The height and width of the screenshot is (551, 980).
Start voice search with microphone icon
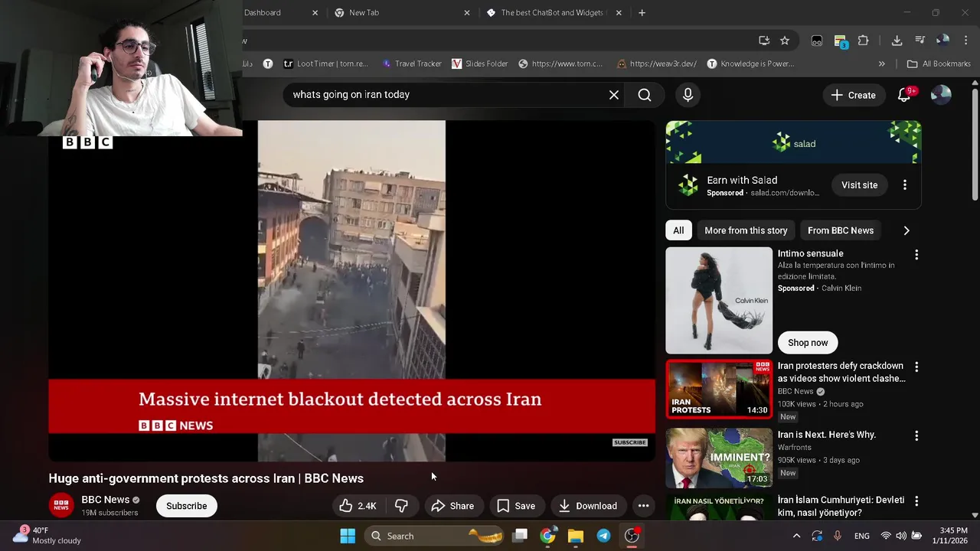tap(688, 95)
